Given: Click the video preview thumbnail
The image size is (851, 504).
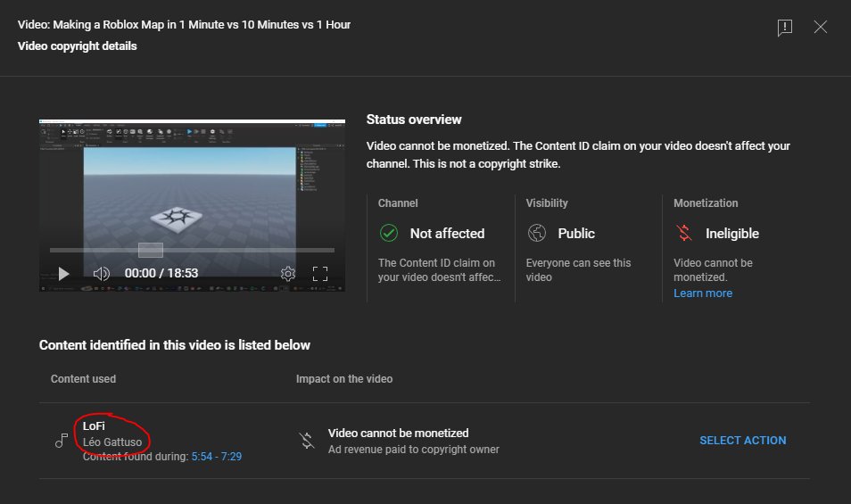Looking at the screenshot, I should [x=192, y=205].
